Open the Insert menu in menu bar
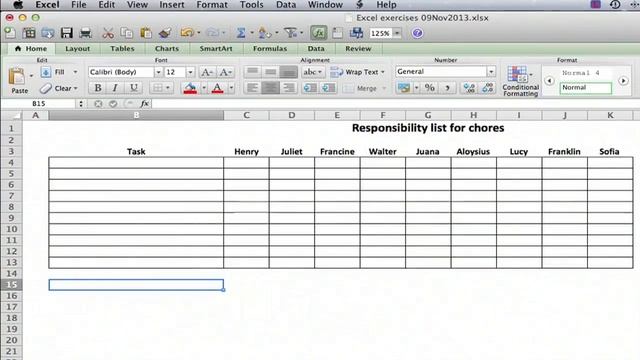The width and height of the screenshot is (640, 360). [x=171, y=5]
